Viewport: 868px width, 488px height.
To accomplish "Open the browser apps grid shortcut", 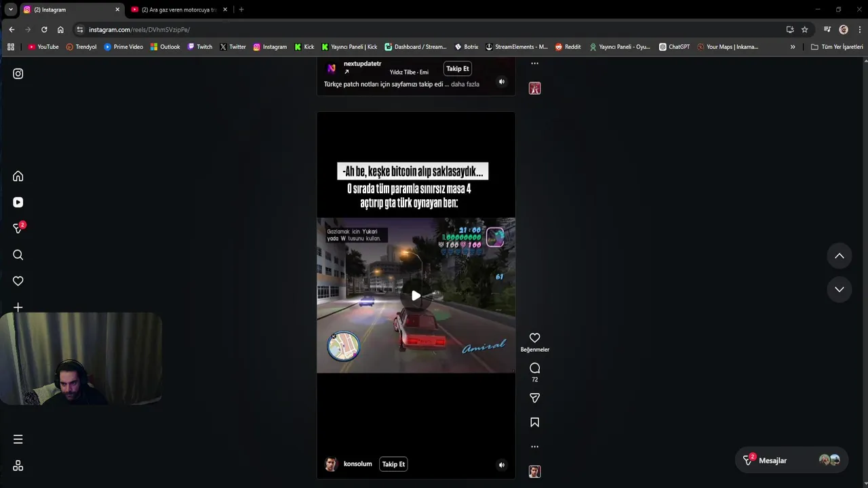I will (x=11, y=47).
